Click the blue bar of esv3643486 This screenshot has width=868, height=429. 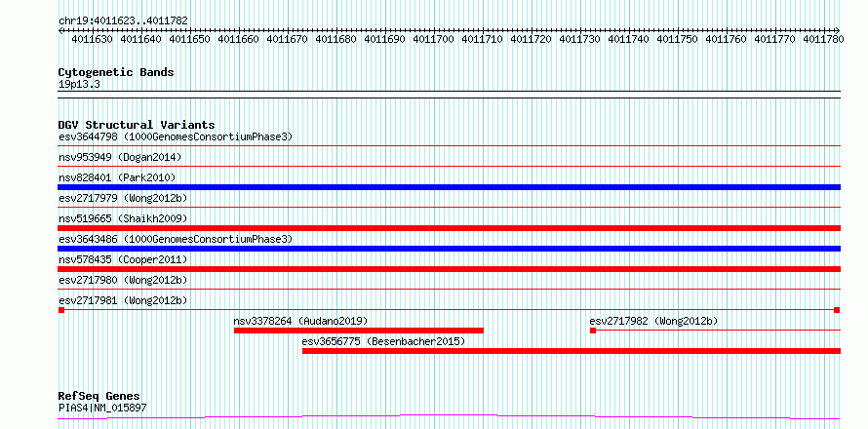coord(450,249)
